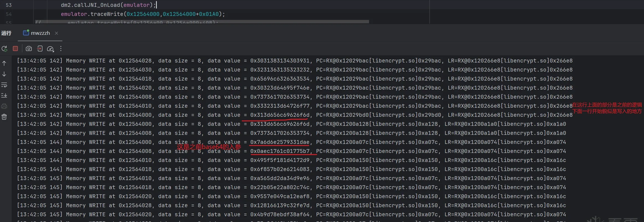This screenshot has width=644, height=222.
Task: Select the value 0x7a6d6e2579331dae in log
Action: (280, 142)
